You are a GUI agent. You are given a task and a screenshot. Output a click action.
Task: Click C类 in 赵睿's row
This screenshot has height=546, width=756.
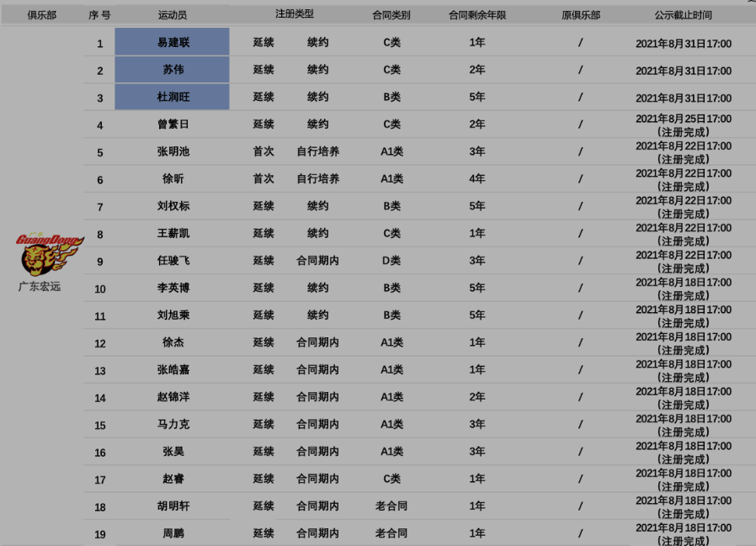point(391,479)
